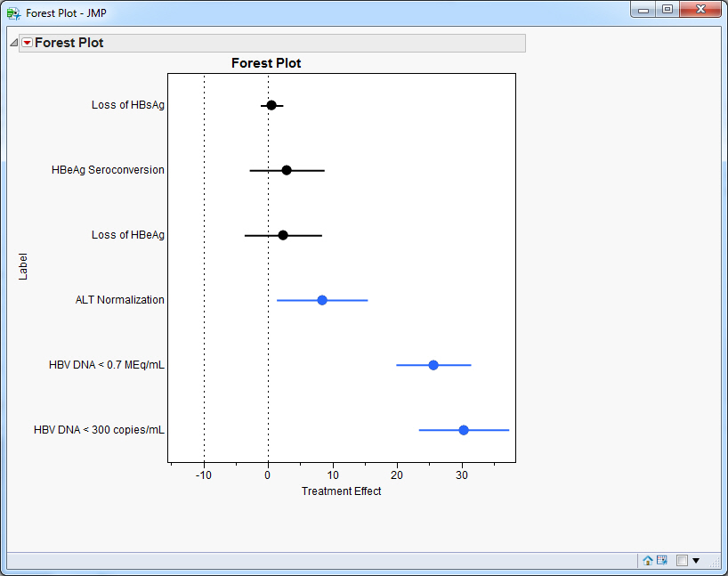Open the JMP Home Window icon
The width and height of the screenshot is (728, 576).
coord(648,560)
